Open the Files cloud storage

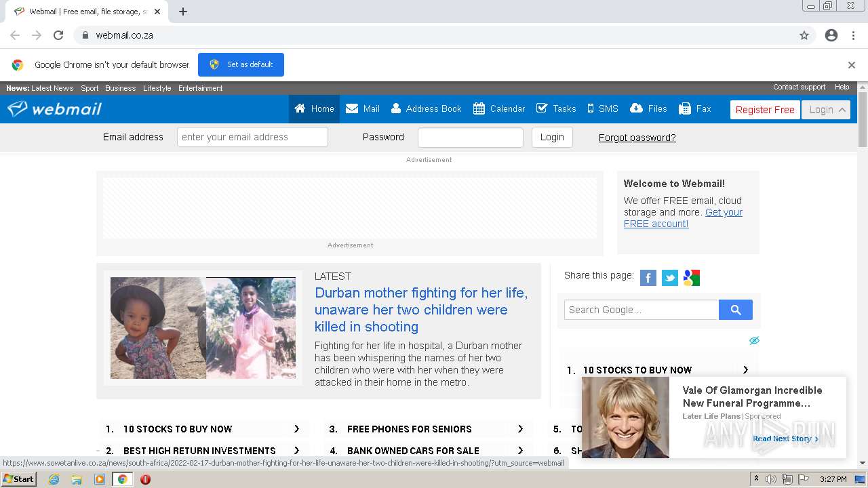pos(648,108)
